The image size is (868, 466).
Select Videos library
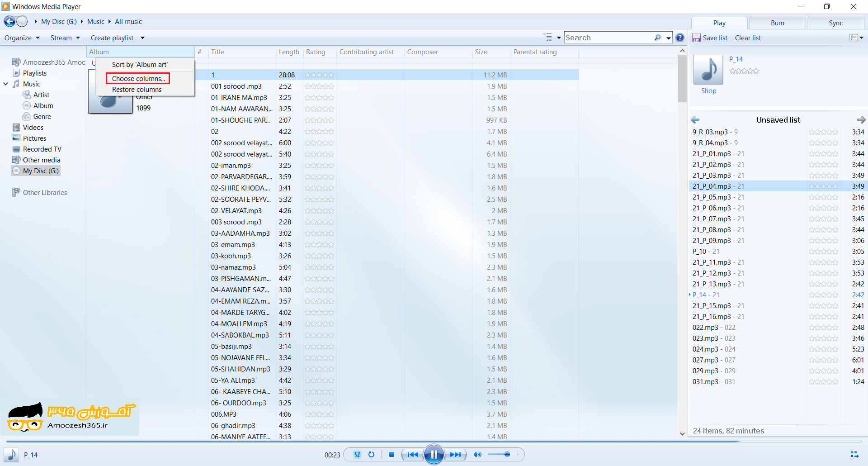click(33, 127)
